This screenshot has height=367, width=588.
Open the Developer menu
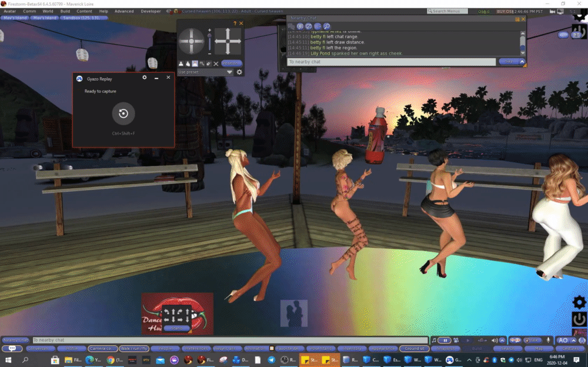point(151,11)
